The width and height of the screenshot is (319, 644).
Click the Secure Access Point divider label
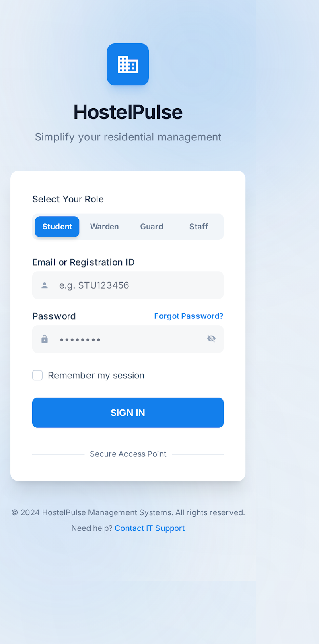[x=128, y=454]
